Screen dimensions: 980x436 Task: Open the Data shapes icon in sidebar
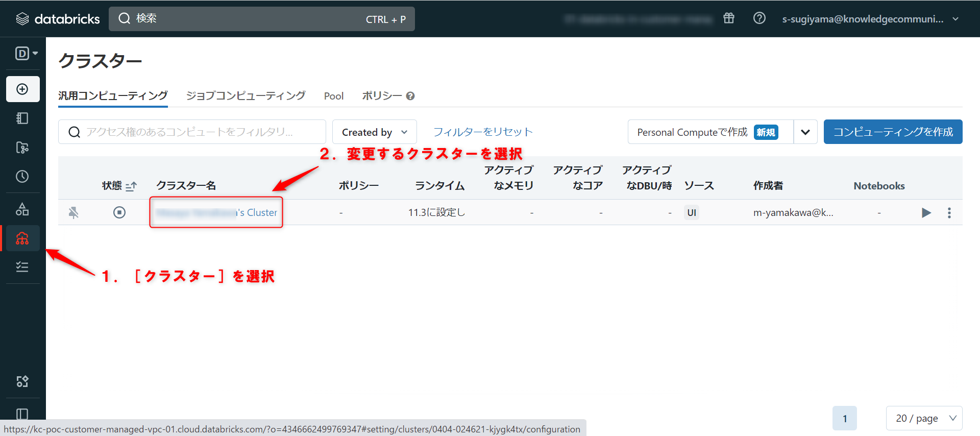point(22,209)
